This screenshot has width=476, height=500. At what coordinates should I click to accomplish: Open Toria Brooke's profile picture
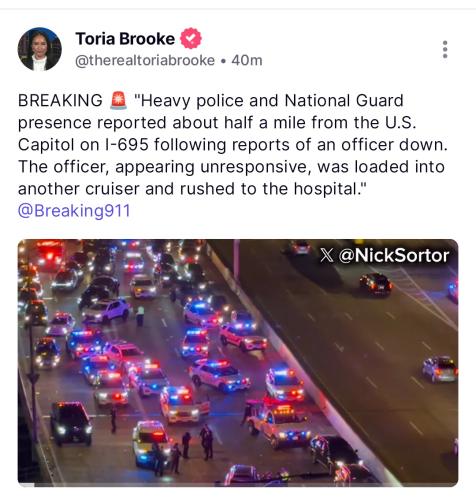point(40,49)
